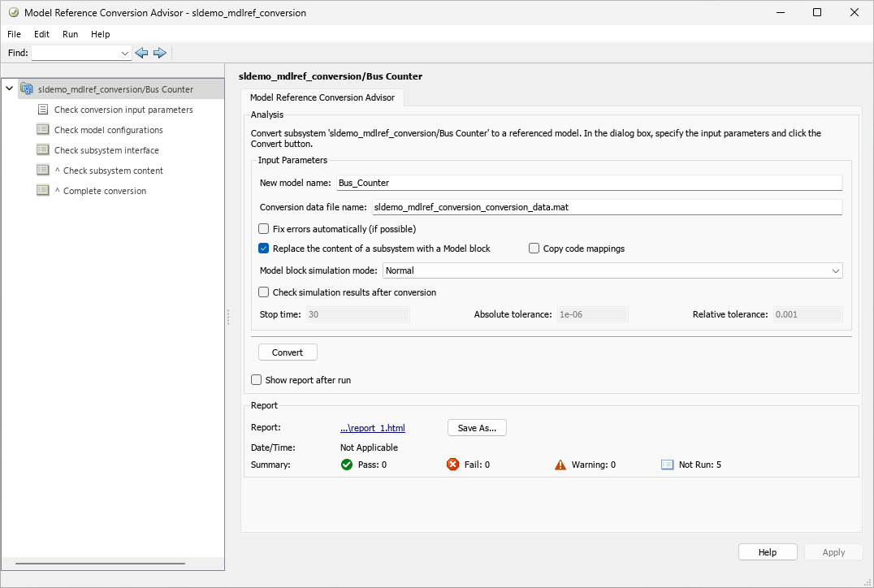Click the Check subsystem interface task icon
874x588 pixels.
click(x=41, y=149)
